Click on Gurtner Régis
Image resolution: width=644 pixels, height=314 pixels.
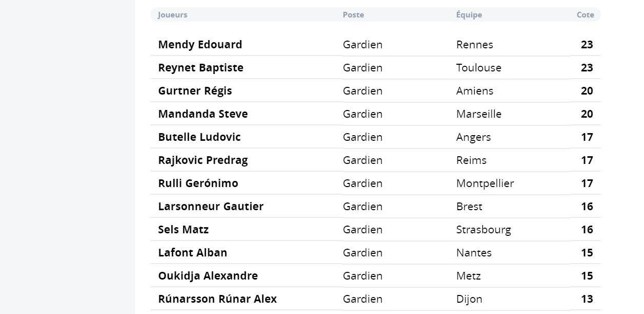coord(195,91)
